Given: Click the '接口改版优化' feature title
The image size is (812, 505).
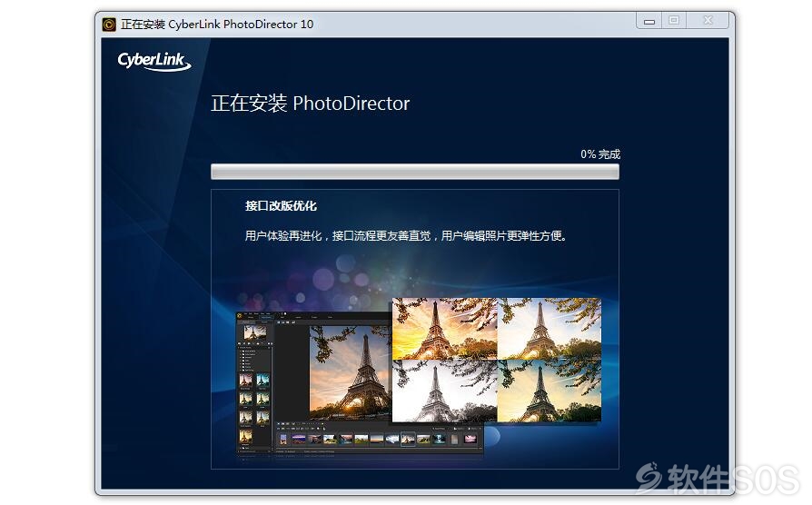Looking at the screenshot, I should (x=281, y=205).
